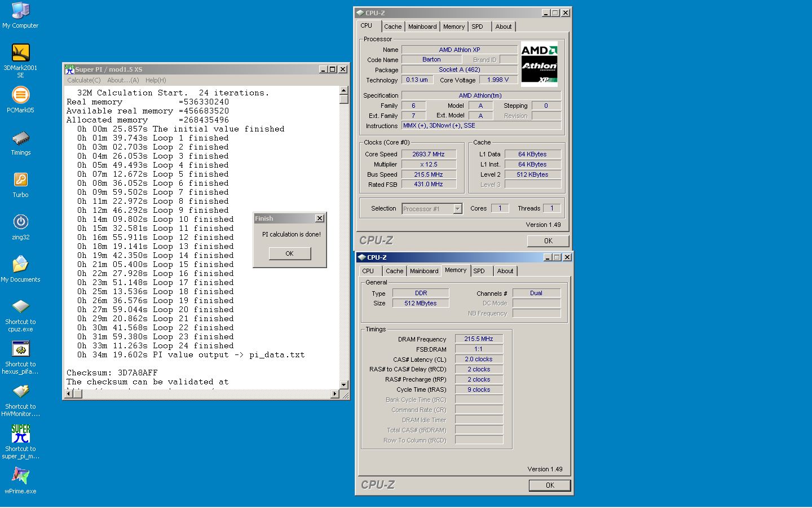Click the Cycle Time value 9 clocks
The image size is (812, 508).
(479, 390)
